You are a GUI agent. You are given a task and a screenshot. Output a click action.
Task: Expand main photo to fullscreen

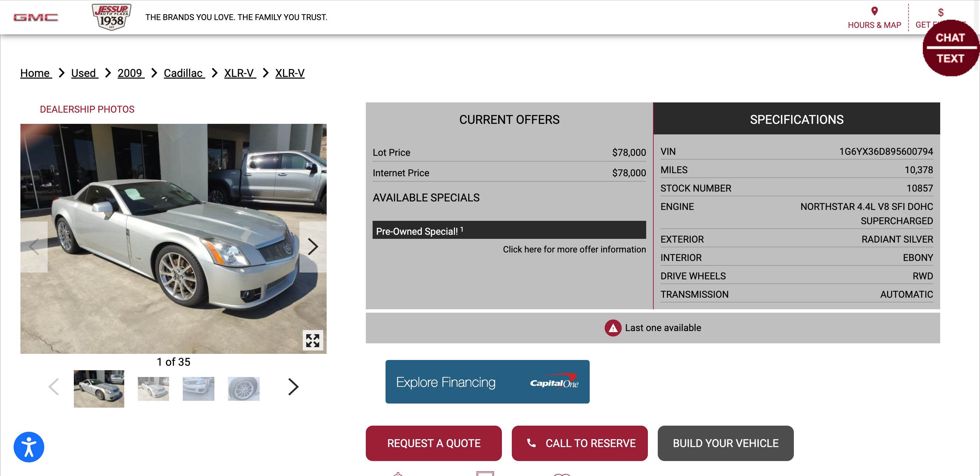pos(313,340)
